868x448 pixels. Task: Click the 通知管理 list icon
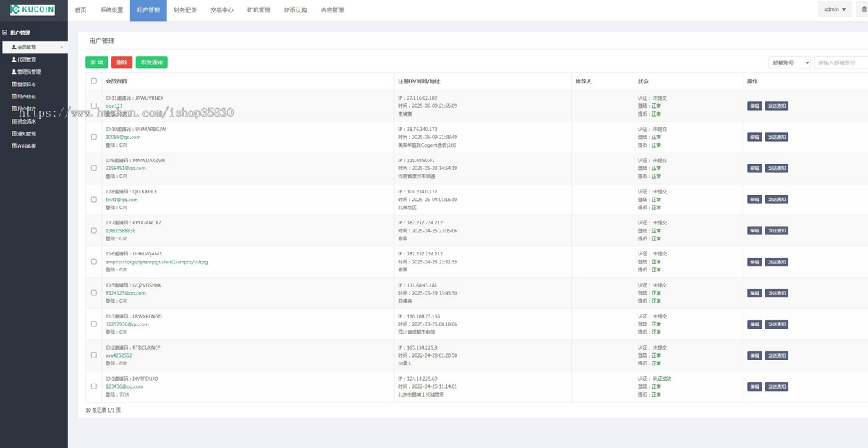coord(14,133)
